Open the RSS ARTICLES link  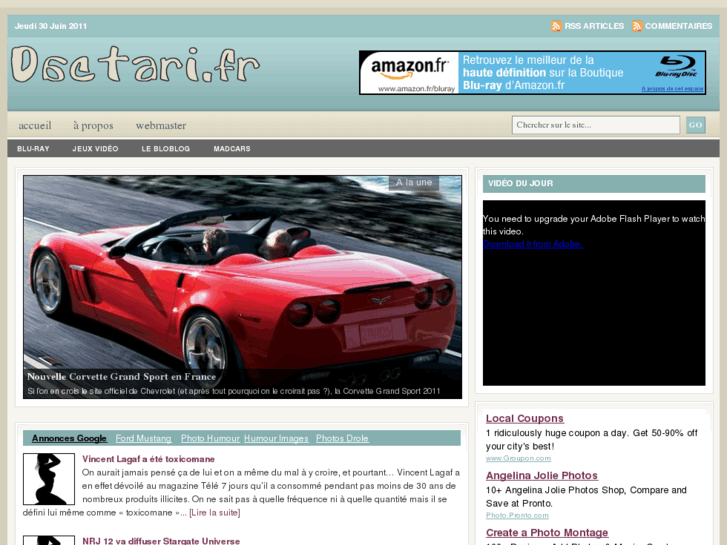(594, 26)
